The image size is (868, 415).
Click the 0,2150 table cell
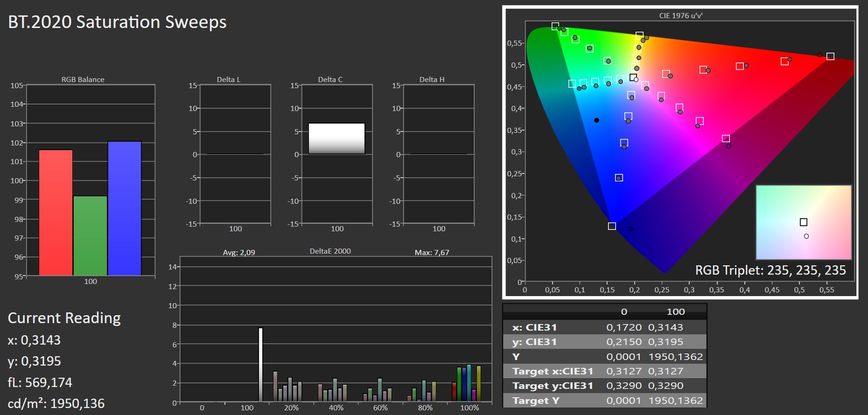click(x=624, y=342)
